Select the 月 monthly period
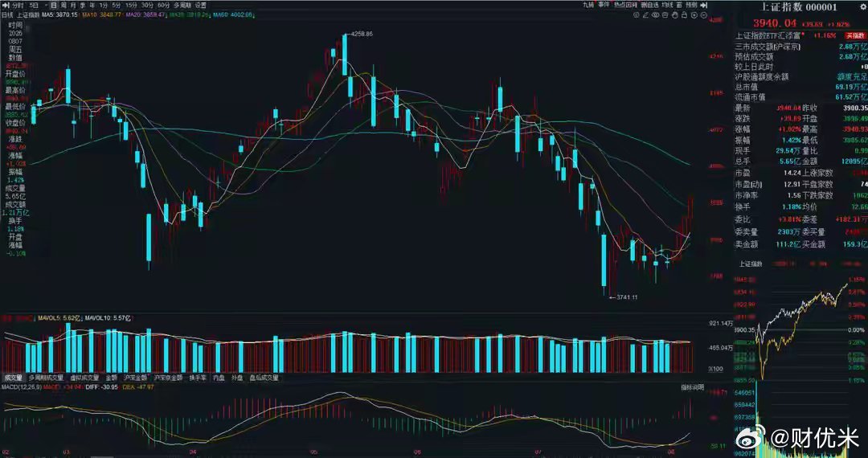Screen dimensions: 868x458 (x=72, y=5)
